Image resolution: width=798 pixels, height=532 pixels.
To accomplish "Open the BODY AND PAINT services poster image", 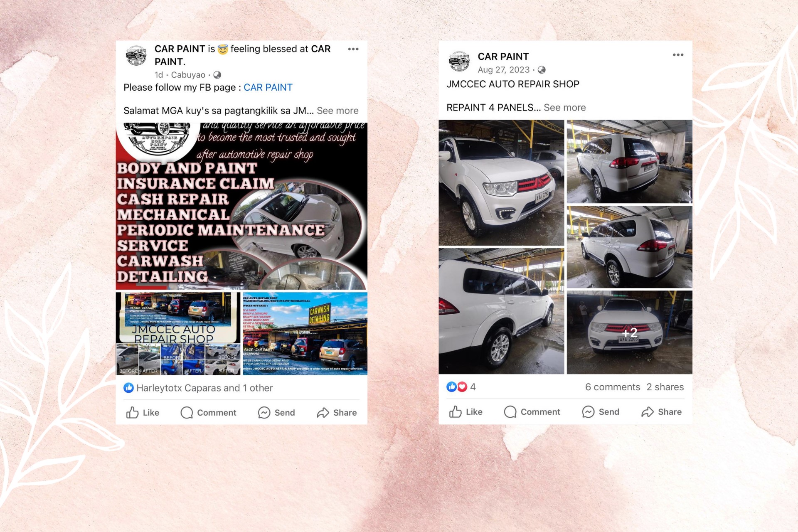I will (x=241, y=206).
